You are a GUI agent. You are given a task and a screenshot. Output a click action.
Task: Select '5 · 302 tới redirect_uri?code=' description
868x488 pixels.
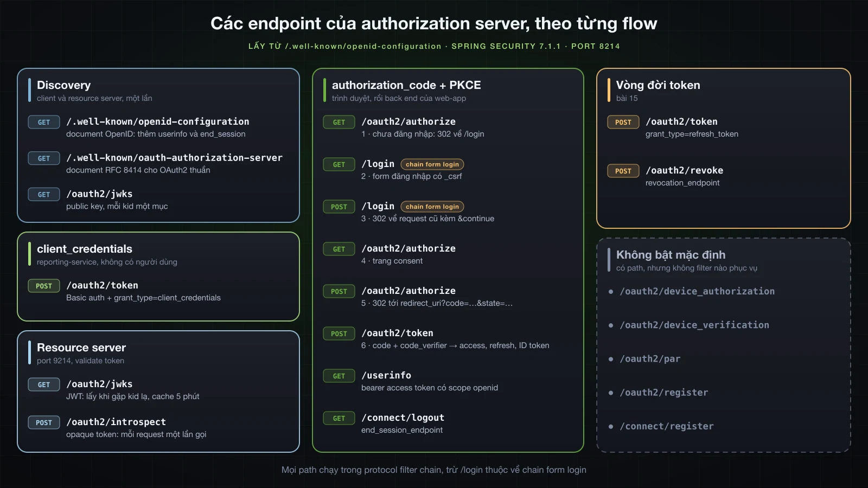(437, 303)
